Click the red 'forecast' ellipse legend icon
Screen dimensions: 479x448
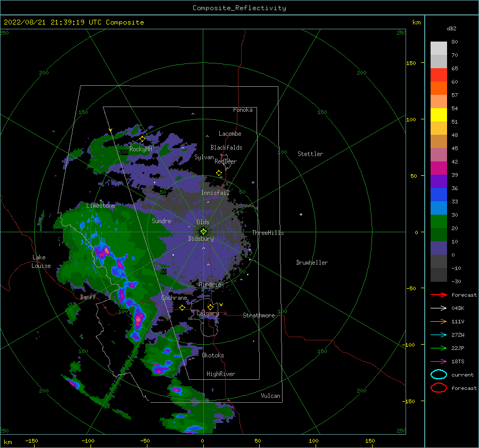click(439, 388)
